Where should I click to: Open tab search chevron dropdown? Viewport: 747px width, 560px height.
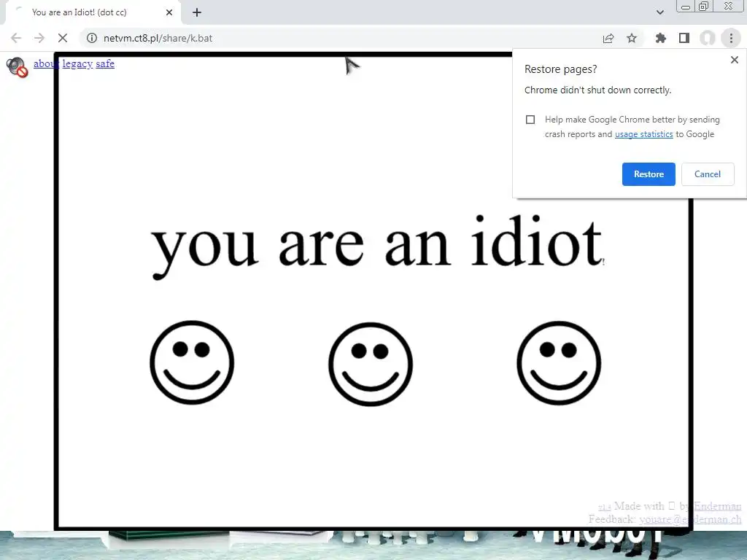coord(659,12)
